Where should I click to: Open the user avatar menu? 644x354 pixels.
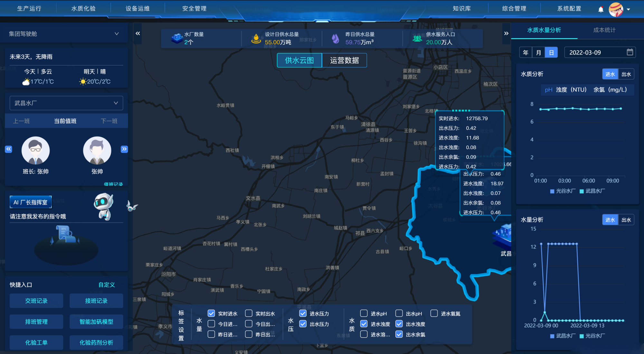616,9
